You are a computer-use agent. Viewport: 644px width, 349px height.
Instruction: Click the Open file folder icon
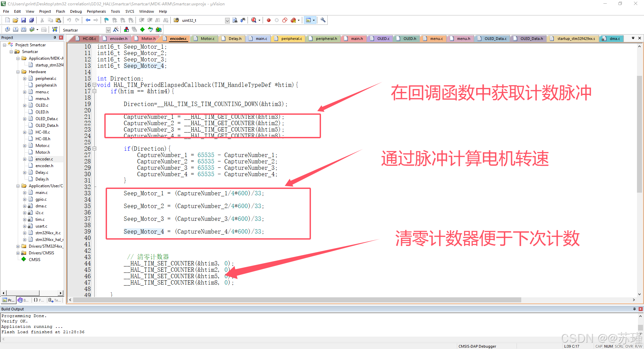click(x=15, y=20)
